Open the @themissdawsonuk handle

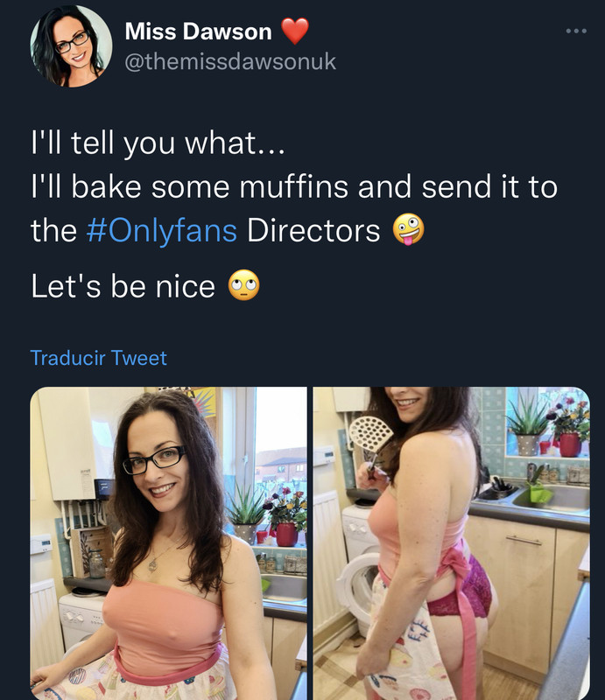[230, 61]
